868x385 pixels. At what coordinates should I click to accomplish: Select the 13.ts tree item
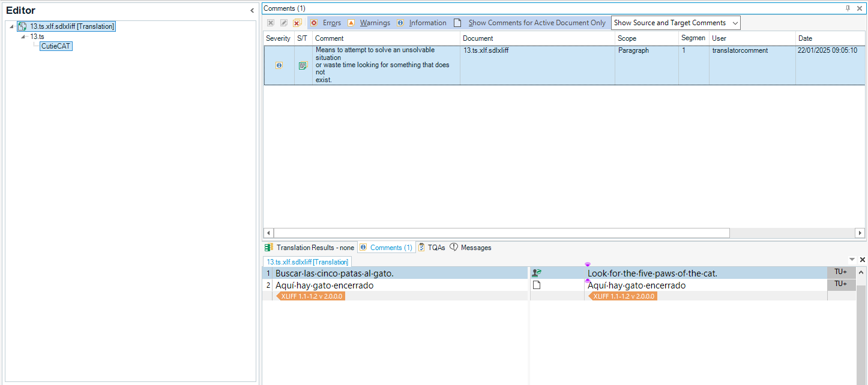37,37
